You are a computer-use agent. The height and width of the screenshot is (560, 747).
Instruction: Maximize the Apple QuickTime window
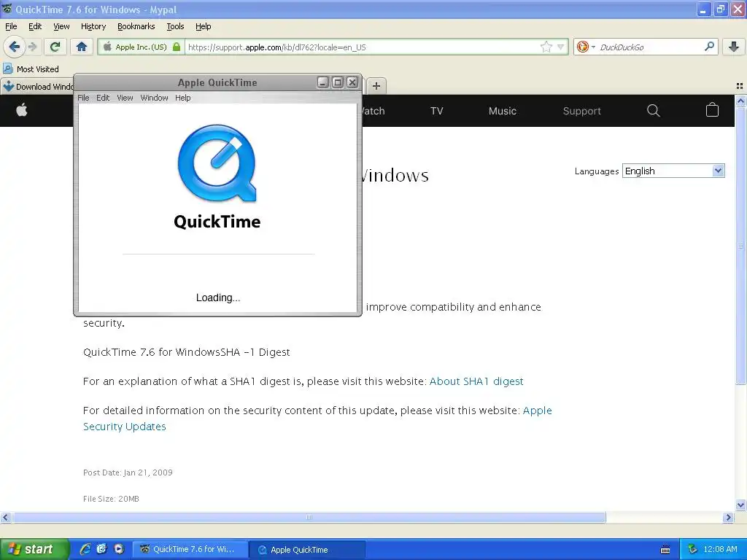338,82
